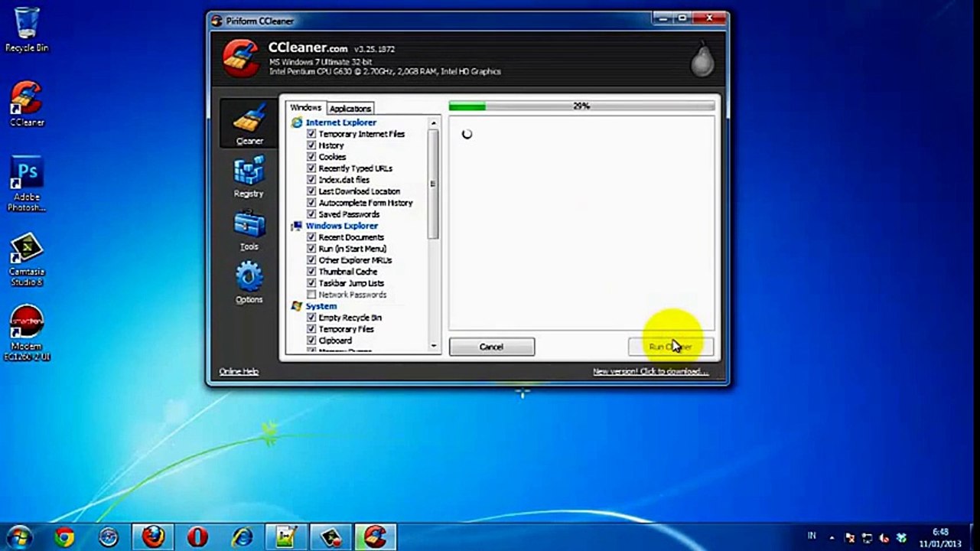This screenshot has width=980, height=551.
Task: Uncheck the Clipboard checkbox
Action: tap(311, 341)
